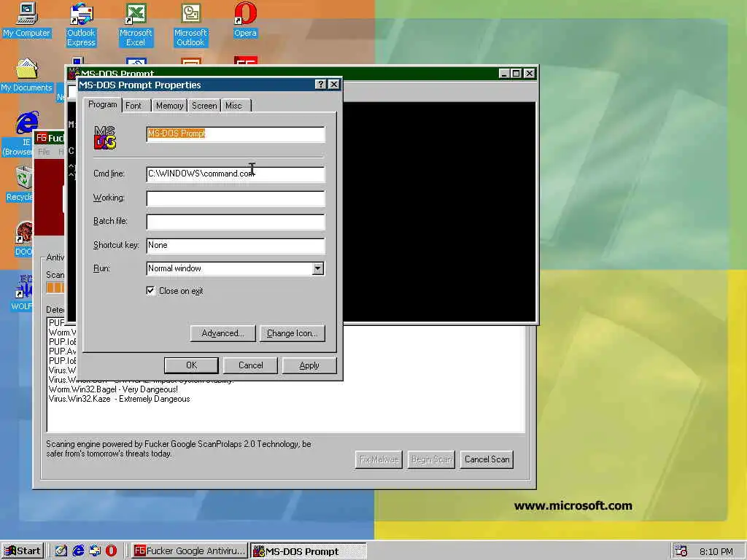This screenshot has width=747, height=560.
Task: Confirm with the OK button
Action: (x=191, y=365)
